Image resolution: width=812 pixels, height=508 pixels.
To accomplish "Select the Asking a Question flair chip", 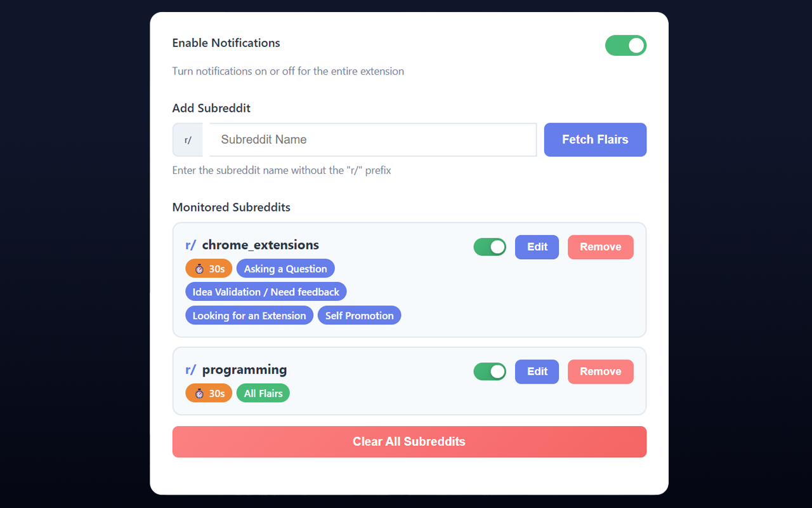I will pos(285,268).
